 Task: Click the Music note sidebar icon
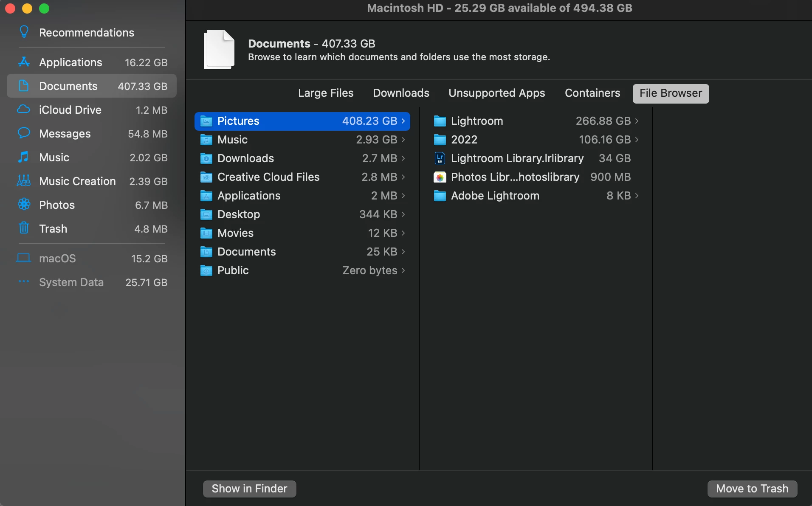click(x=23, y=157)
